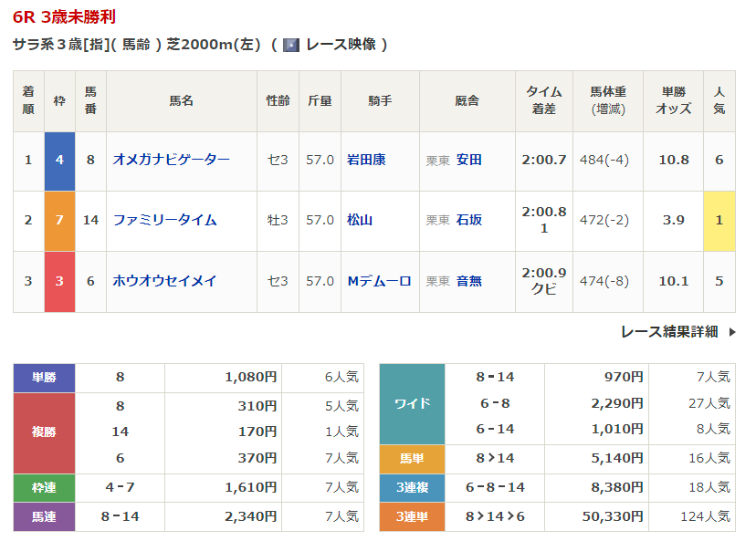756x541 pixels.
Task: Click the 単勝 payout label
Action: pyautogui.click(x=44, y=377)
